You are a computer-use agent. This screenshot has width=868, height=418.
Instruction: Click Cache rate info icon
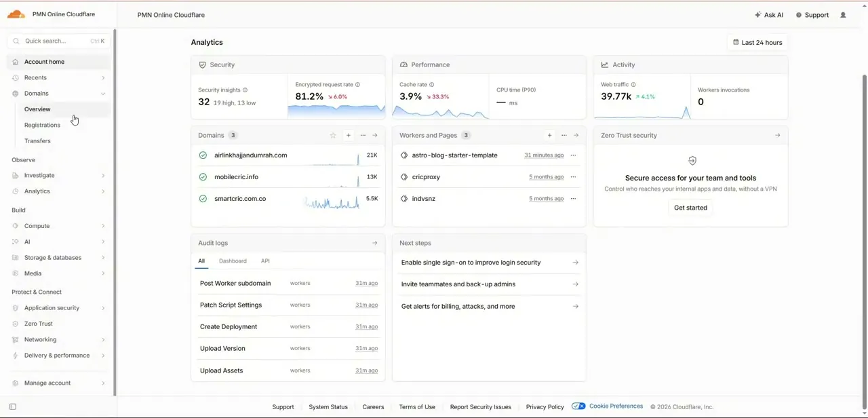pos(431,85)
